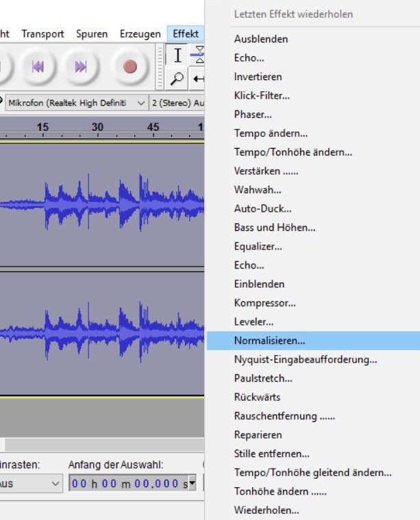Click the Skip to Start button
This screenshot has width=420, height=520.
click(x=38, y=67)
